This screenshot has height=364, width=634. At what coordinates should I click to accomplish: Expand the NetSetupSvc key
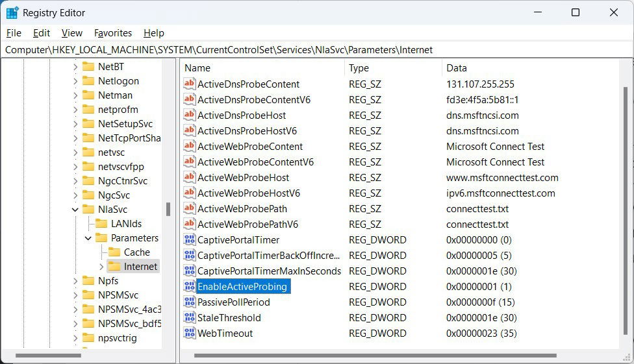coord(75,124)
